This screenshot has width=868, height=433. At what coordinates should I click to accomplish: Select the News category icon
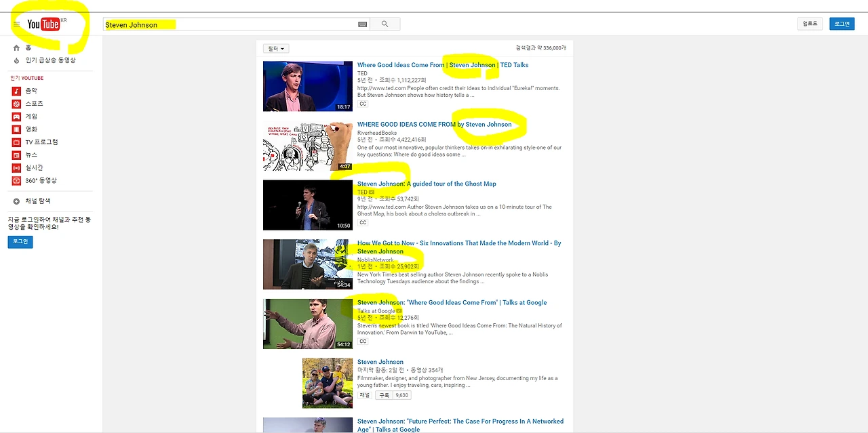click(x=17, y=155)
